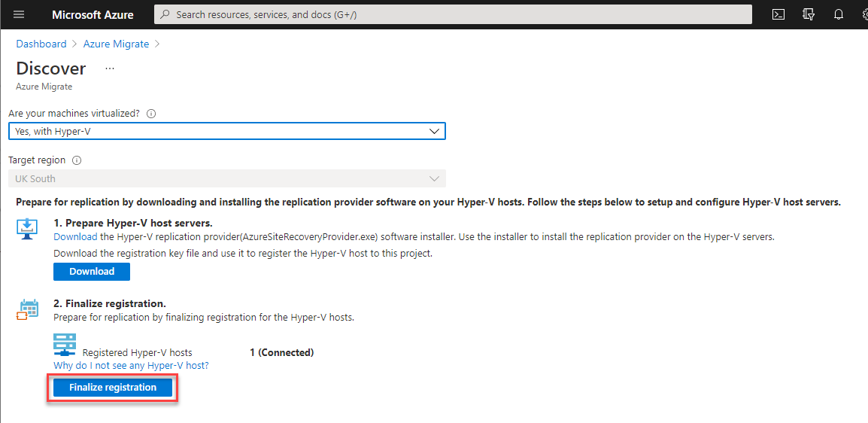Click the info icon beside Target region
The image size is (868, 423).
click(x=77, y=160)
